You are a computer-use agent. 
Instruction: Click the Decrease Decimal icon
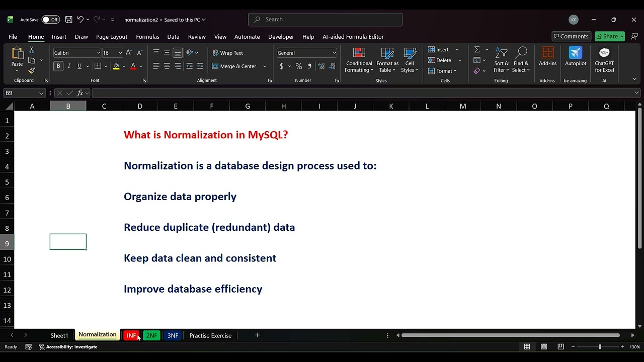pyautogui.click(x=333, y=66)
